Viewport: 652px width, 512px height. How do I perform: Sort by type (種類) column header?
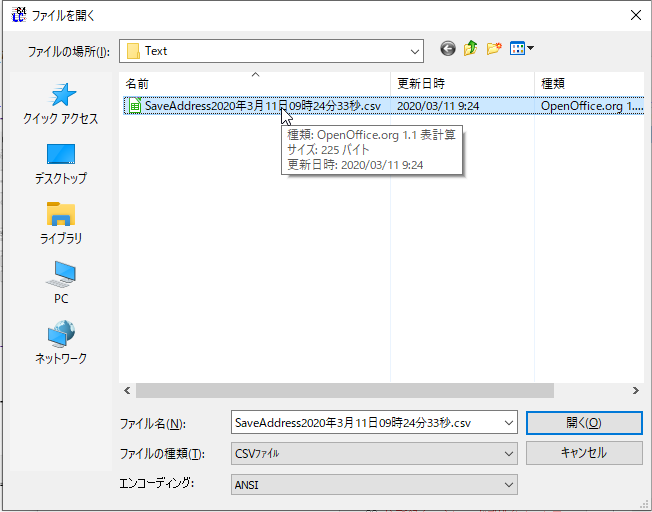(x=589, y=84)
